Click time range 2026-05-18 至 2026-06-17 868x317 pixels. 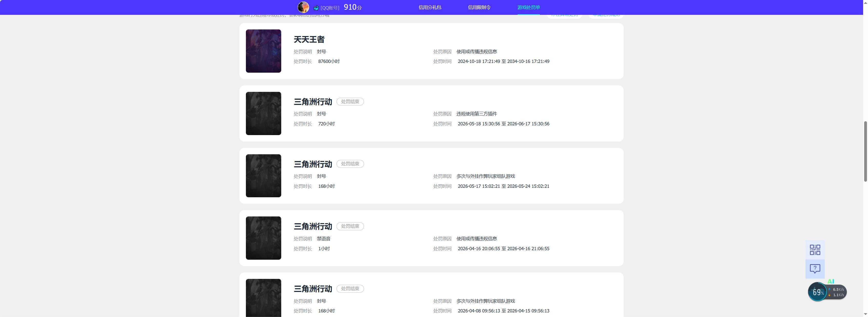click(x=504, y=124)
